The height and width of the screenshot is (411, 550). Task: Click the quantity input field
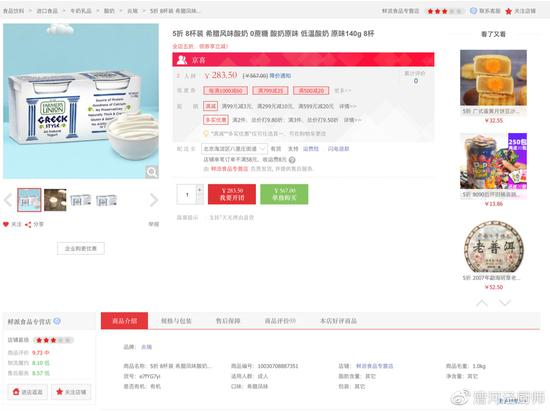(x=187, y=194)
